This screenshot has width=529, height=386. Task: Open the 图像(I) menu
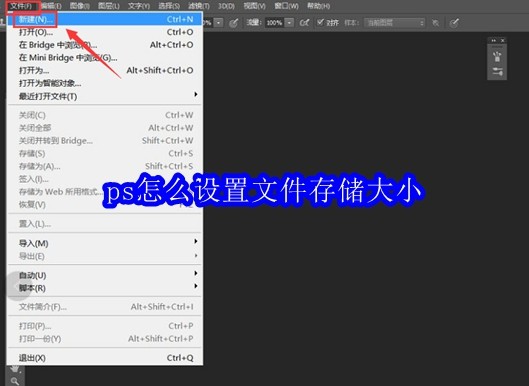coord(80,6)
